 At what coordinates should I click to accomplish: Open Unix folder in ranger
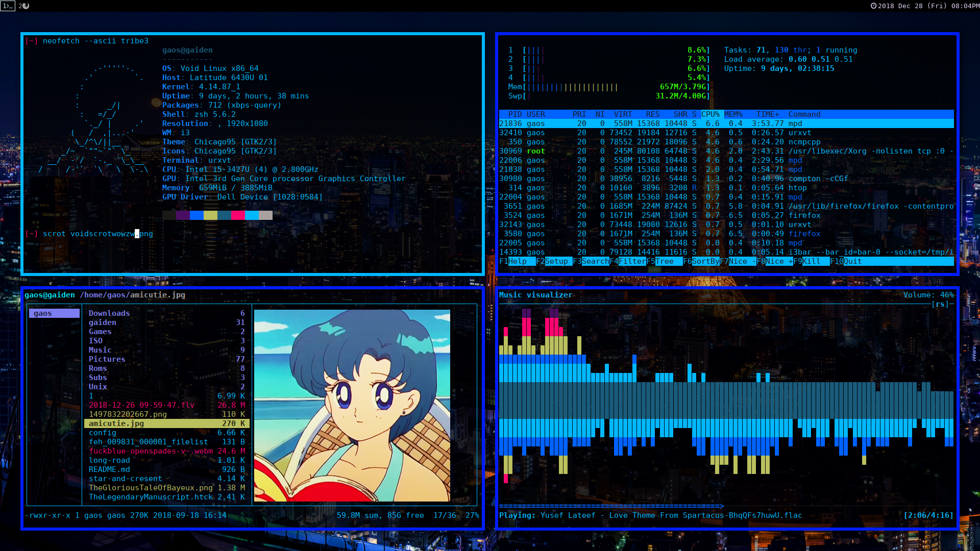166,387
